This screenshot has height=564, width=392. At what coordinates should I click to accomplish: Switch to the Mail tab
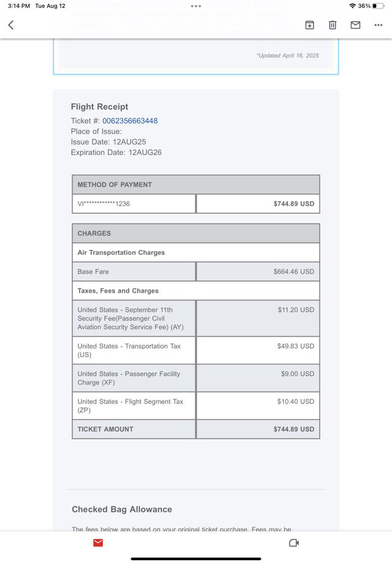pos(98,543)
